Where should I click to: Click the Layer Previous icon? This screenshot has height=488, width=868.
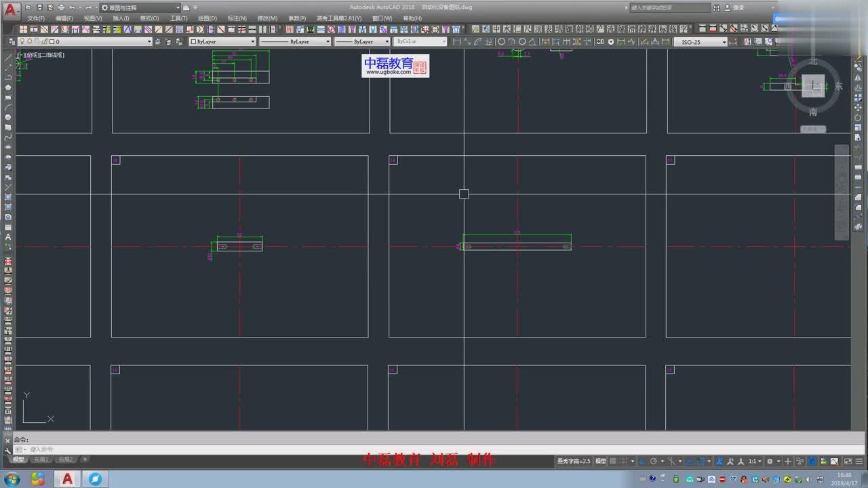coord(167,41)
